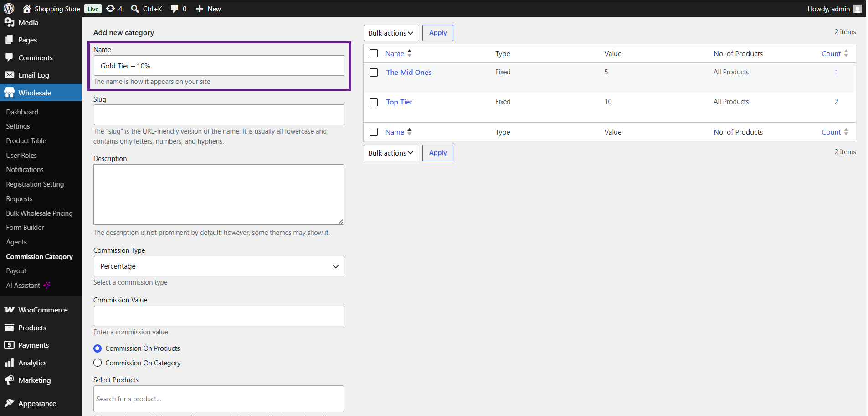This screenshot has width=868, height=416.
Task: Click sort arrows beside bottom Name header
Action: [410, 132]
